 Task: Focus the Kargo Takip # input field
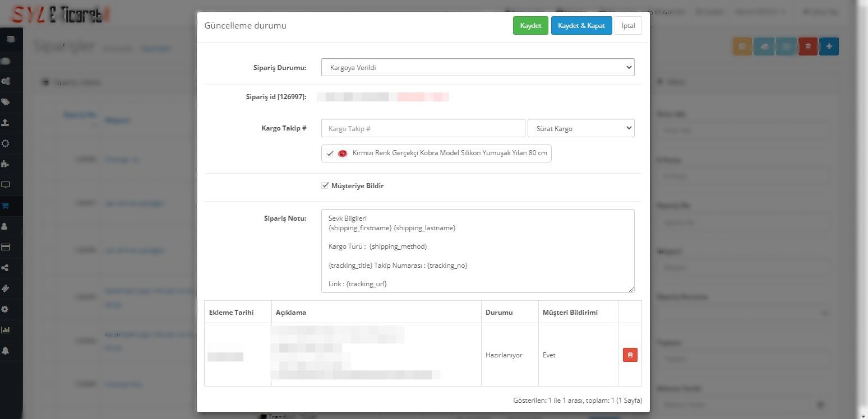click(423, 128)
